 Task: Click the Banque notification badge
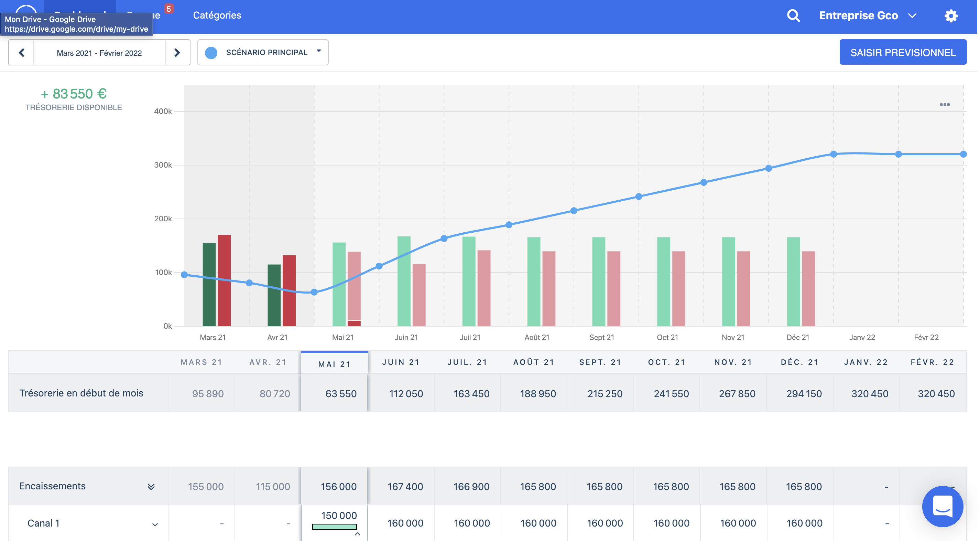coord(169,9)
